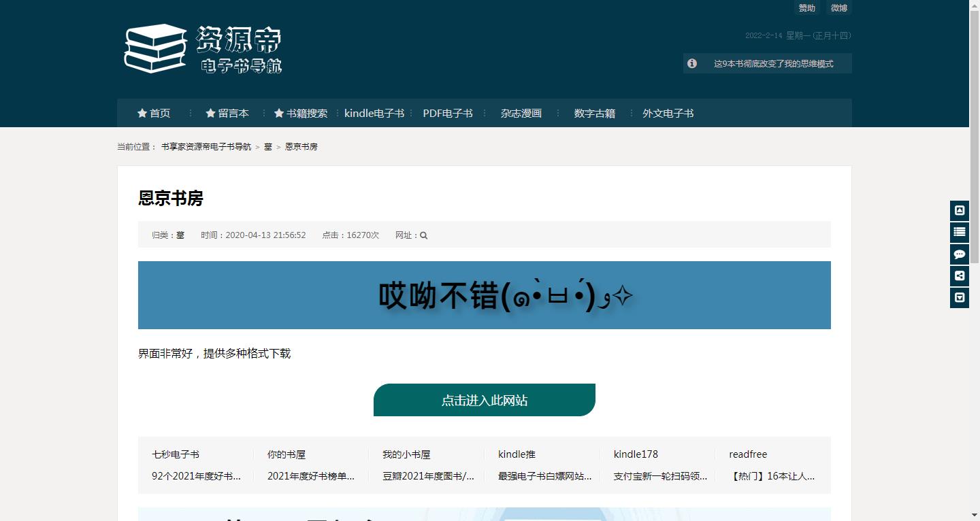Click the stacked books logo of 资源帝
This screenshot has height=521, width=980.
(x=155, y=48)
